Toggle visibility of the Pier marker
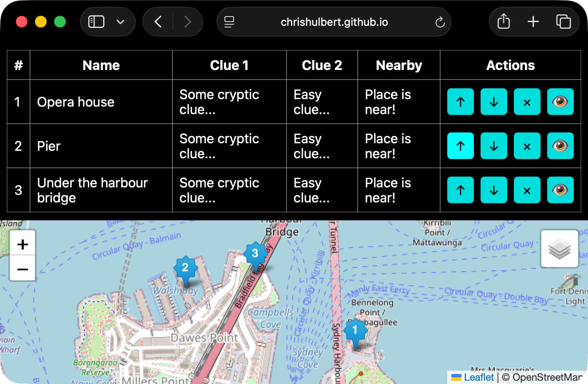588x384 pixels. coord(561,146)
